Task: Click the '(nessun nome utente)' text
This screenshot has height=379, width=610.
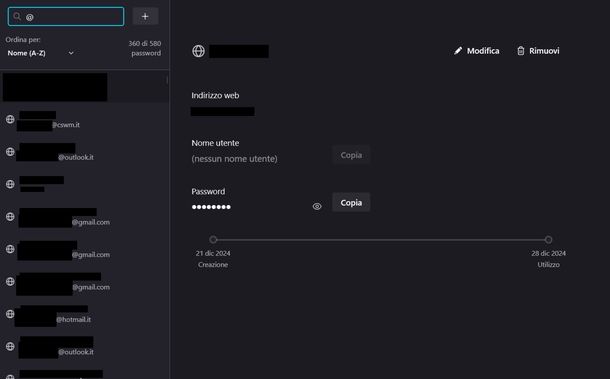Action: pyautogui.click(x=235, y=159)
